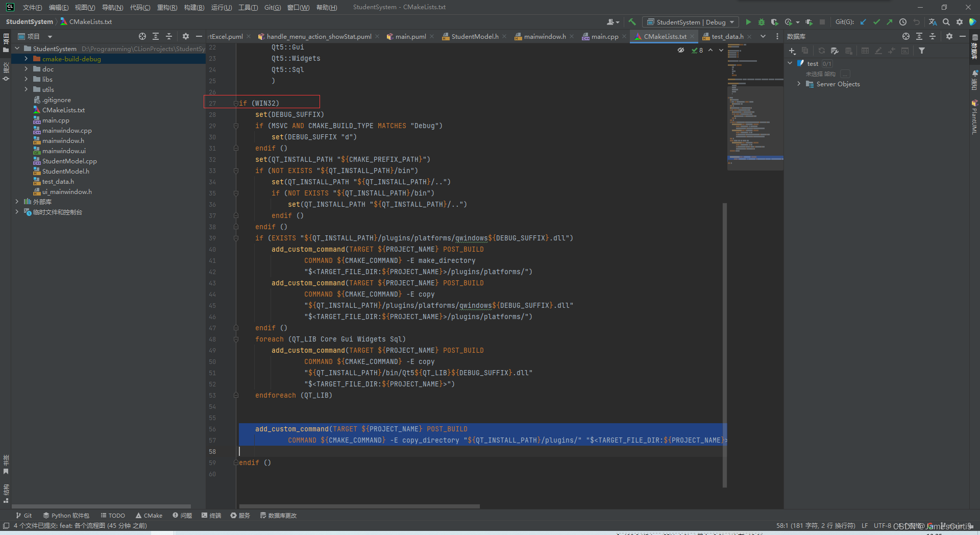This screenshot has height=535, width=980.
Task: Expand the libs folder
Action: [x=26, y=79]
